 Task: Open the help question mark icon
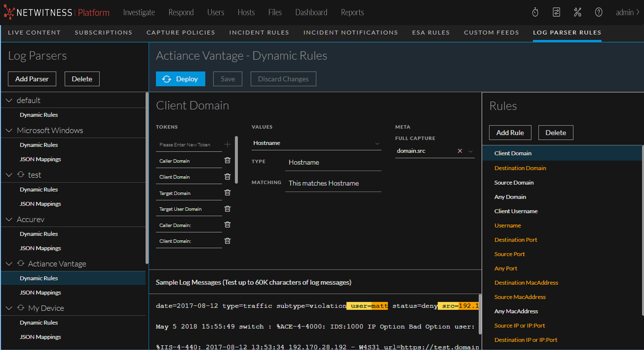point(599,12)
